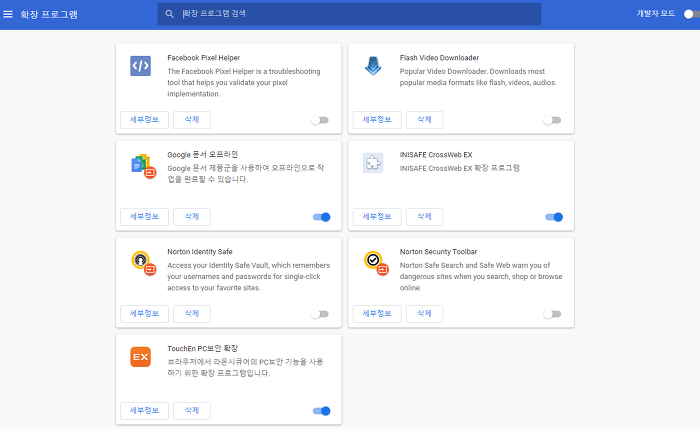The width and height of the screenshot is (700, 429).
Task: Enable the Norton Identity Safe extension
Action: (x=320, y=314)
